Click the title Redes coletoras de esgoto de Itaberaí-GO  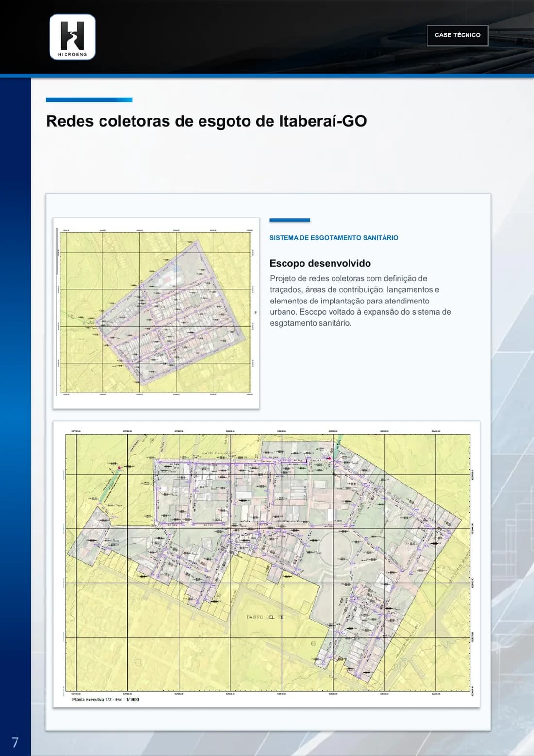(x=206, y=121)
